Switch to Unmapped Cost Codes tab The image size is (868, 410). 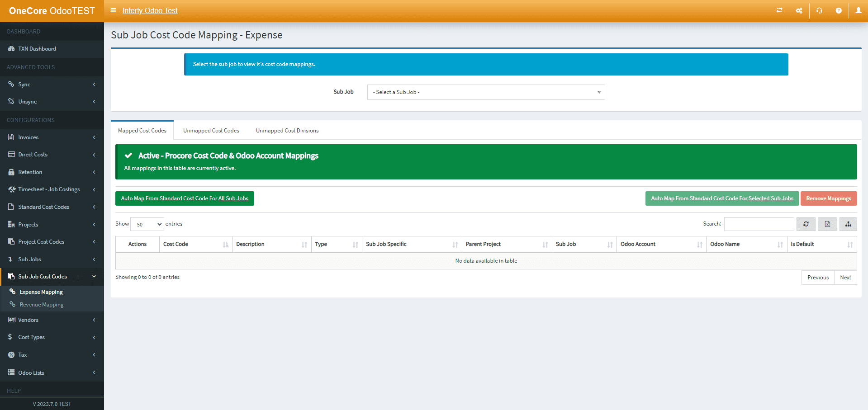[211, 131]
